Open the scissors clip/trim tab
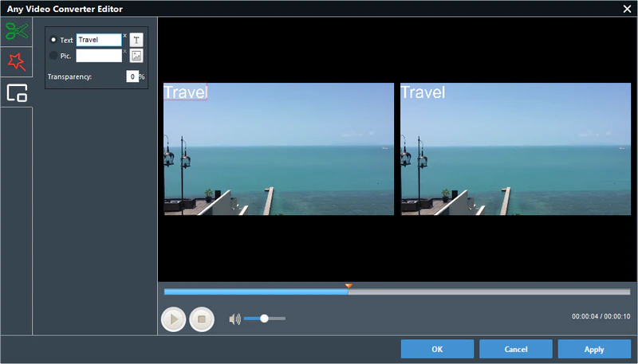 click(16, 31)
